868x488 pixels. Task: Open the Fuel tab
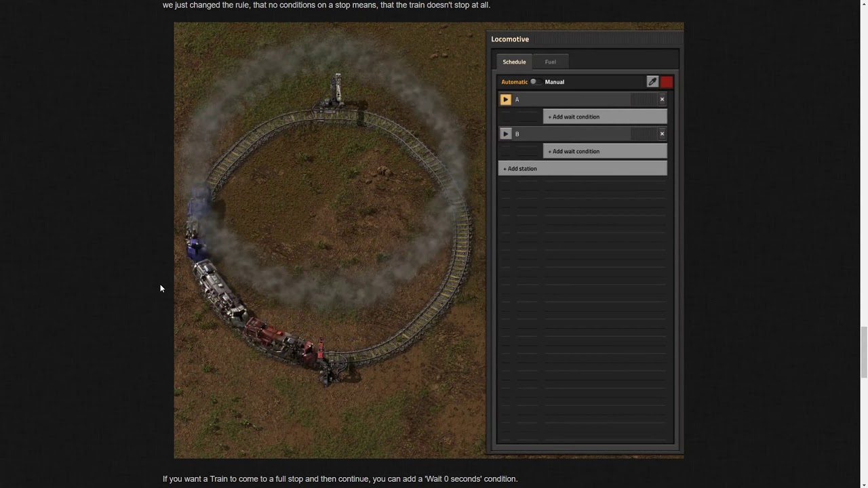pyautogui.click(x=550, y=62)
